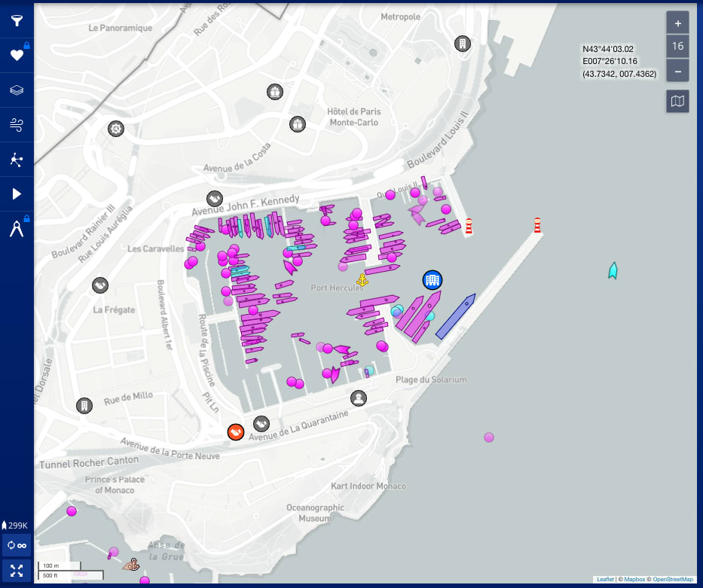Zoom in with the plus button
Image resolution: width=703 pixels, height=588 pixels.
(677, 23)
